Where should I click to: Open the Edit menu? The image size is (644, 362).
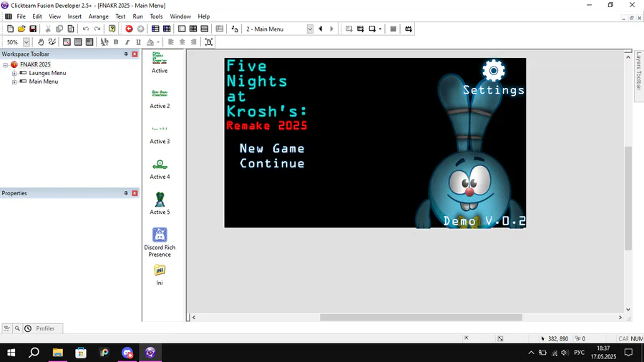click(x=37, y=16)
